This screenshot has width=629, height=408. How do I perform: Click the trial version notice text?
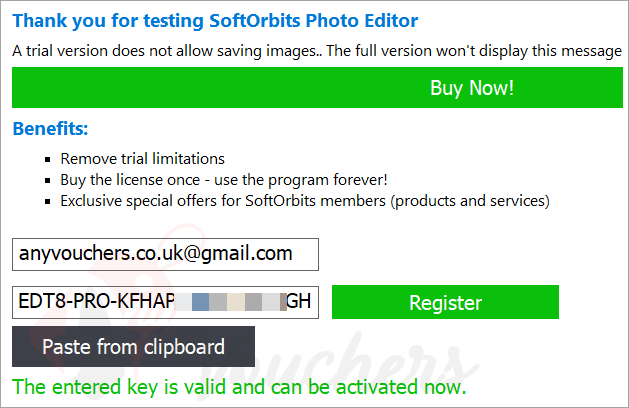click(x=317, y=50)
